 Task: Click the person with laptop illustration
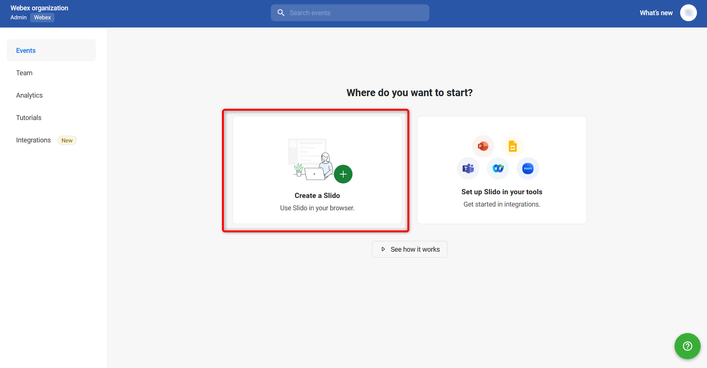coord(311,160)
